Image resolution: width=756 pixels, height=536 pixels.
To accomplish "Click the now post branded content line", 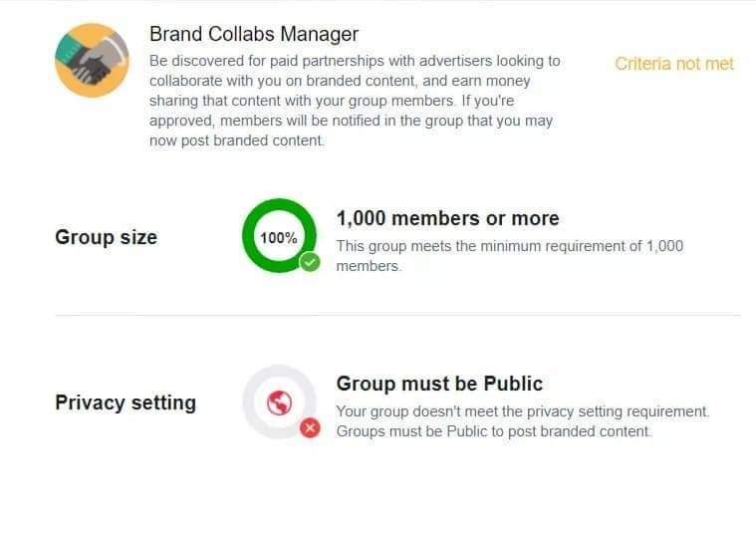I will tap(236, 140).
